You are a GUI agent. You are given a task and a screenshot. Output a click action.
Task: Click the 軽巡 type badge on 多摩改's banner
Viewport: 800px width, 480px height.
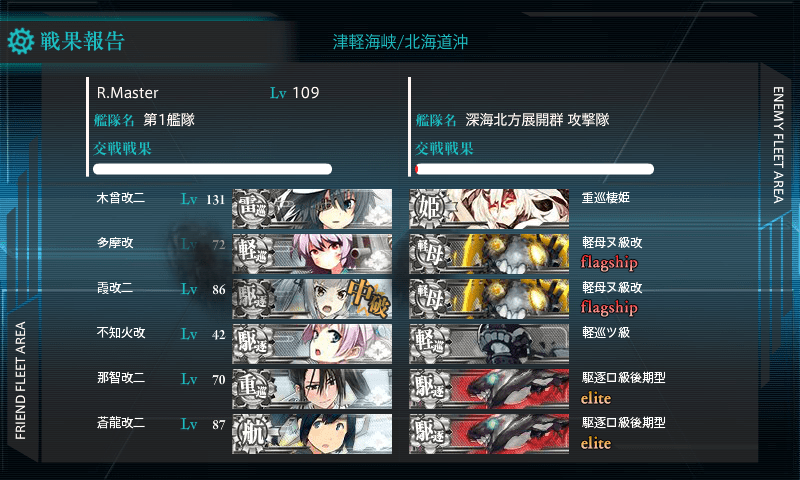pos(254,254)
